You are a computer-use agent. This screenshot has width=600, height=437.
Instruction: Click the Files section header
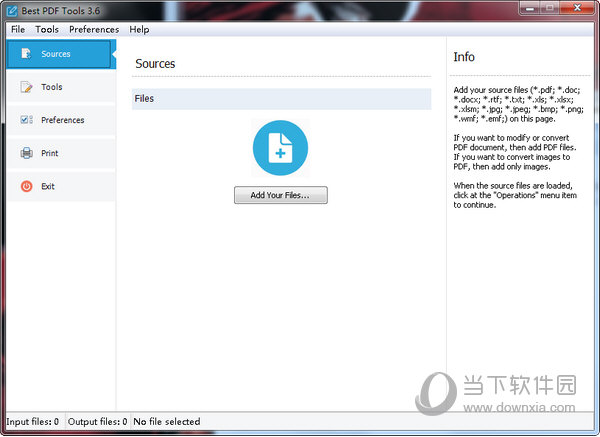(x=282, y=99)
